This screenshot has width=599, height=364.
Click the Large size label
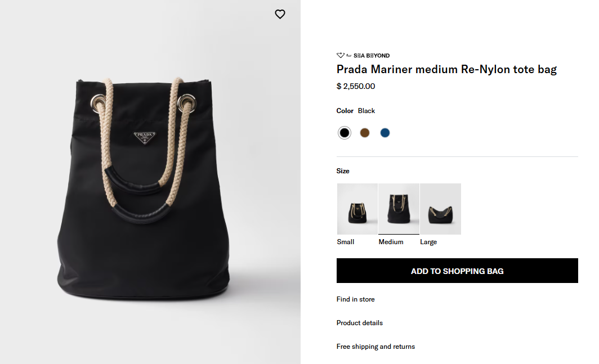pos(428,242)
